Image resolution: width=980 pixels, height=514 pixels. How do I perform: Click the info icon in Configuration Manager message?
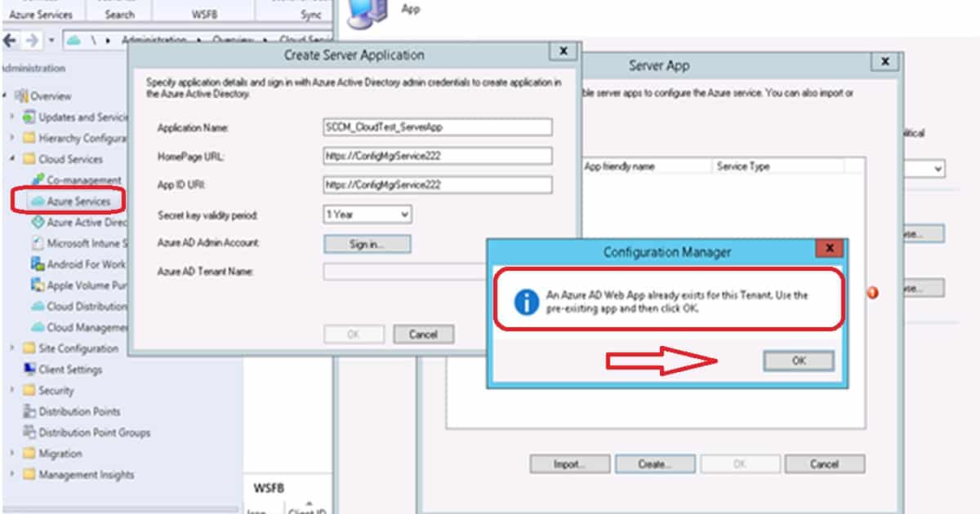tap(527, 302)
